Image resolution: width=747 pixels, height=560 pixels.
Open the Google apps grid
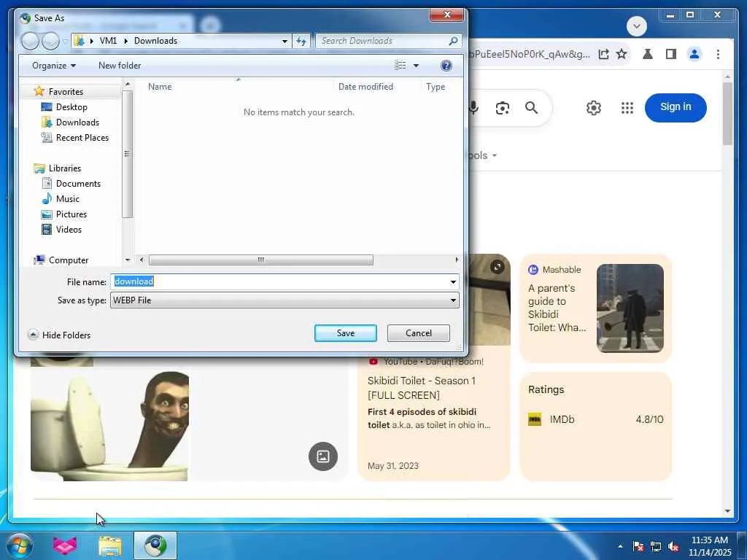(627, 108)
